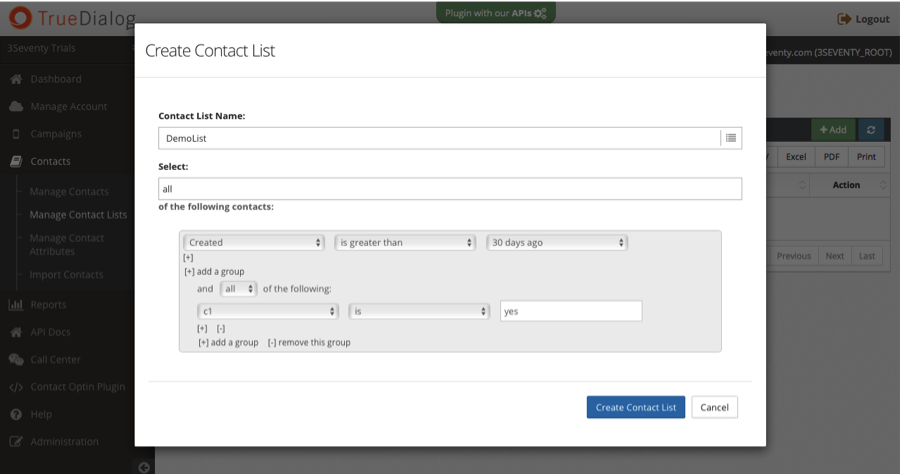The height and width of the screenshot is (475, 900).
Task: Add a condition under the c1 row
Action: pyautogui.click(x=202, y=328)
